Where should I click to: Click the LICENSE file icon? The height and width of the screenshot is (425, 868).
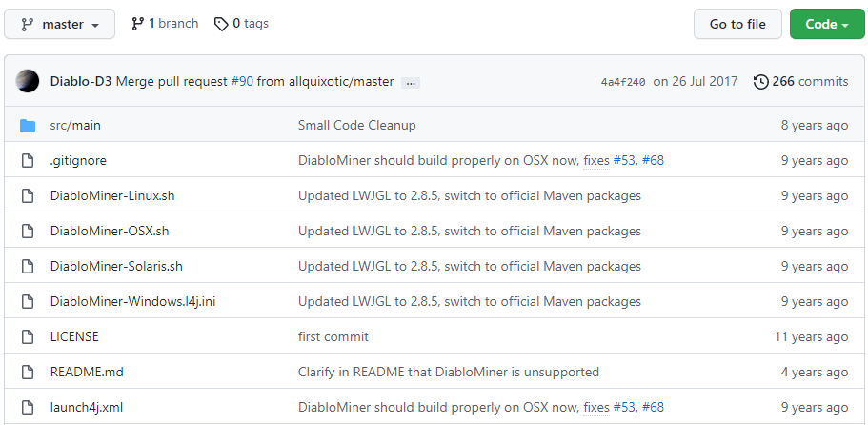click(28, 337)
